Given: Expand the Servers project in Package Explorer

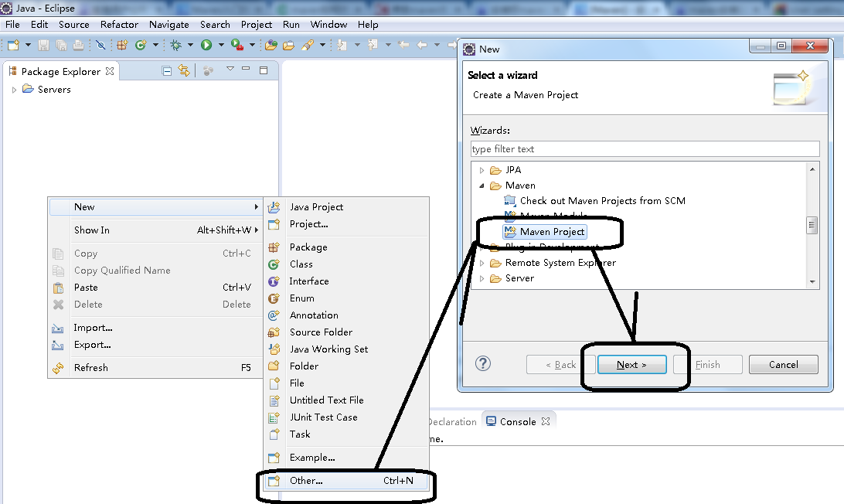Looking at the screenshot, I should point(14,90).
